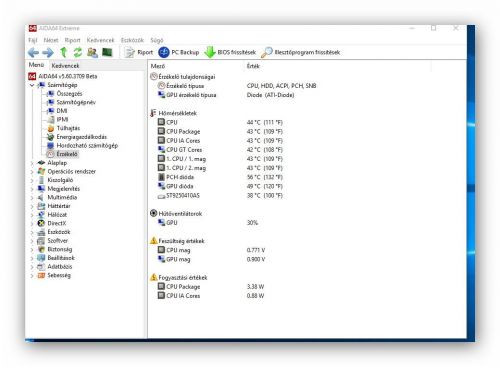Expand the DirectX tree node
Screen dimensions: 500x367
click(32, 224)
